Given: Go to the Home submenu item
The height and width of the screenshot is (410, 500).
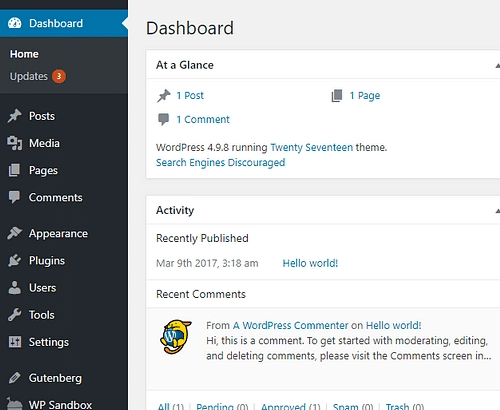Looking at the screenshot, I should [24, 54].
